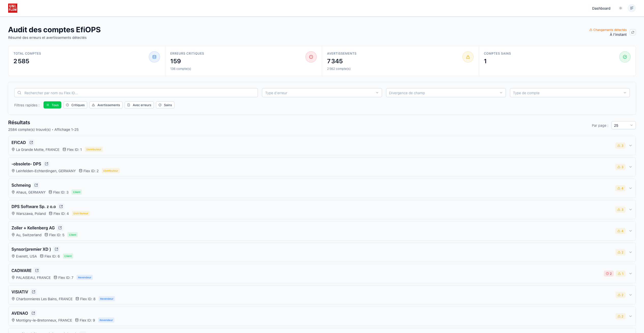
Task: Open the Par page 25 dropdown
Action: pos(623,125)
